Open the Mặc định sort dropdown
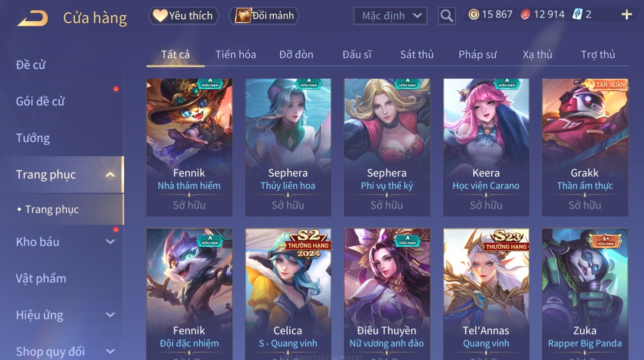 click(390, 16)
